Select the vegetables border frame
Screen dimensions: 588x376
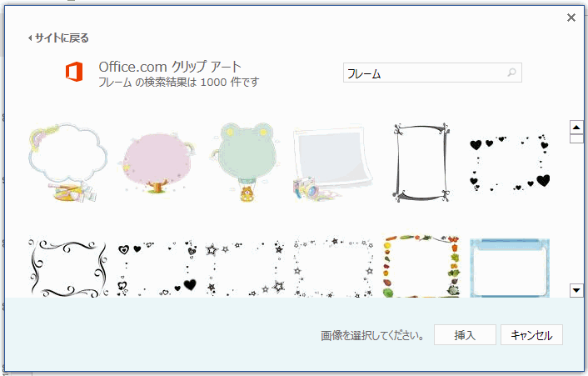point(421,266)
